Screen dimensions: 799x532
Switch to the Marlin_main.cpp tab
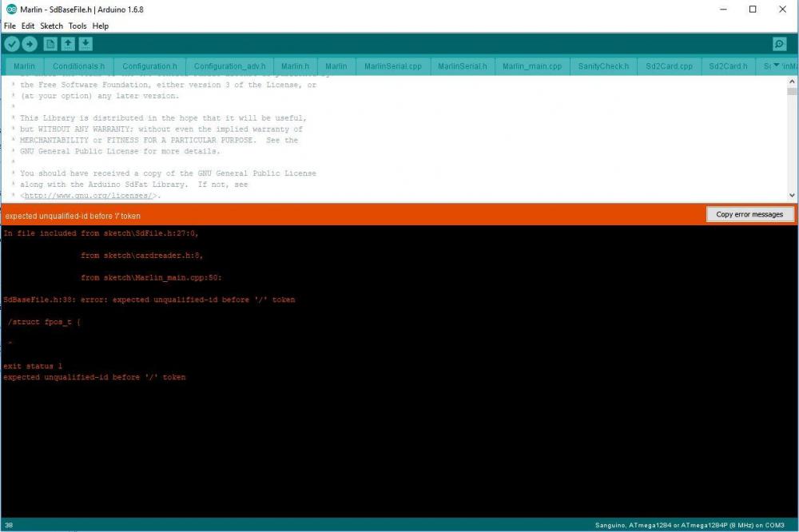pyautogui.click(x=532, y=66)
